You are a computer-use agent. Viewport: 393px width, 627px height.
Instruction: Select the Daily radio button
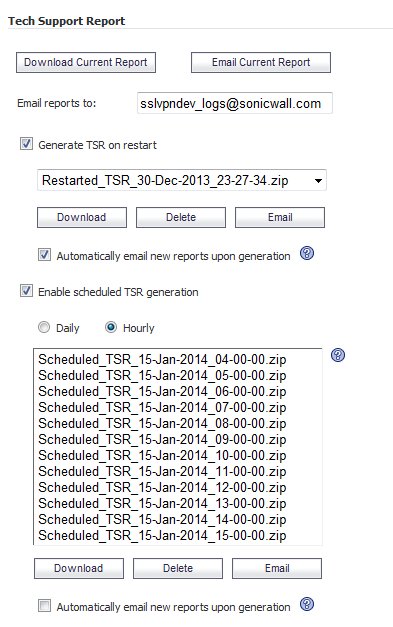(x=44, y=327)
